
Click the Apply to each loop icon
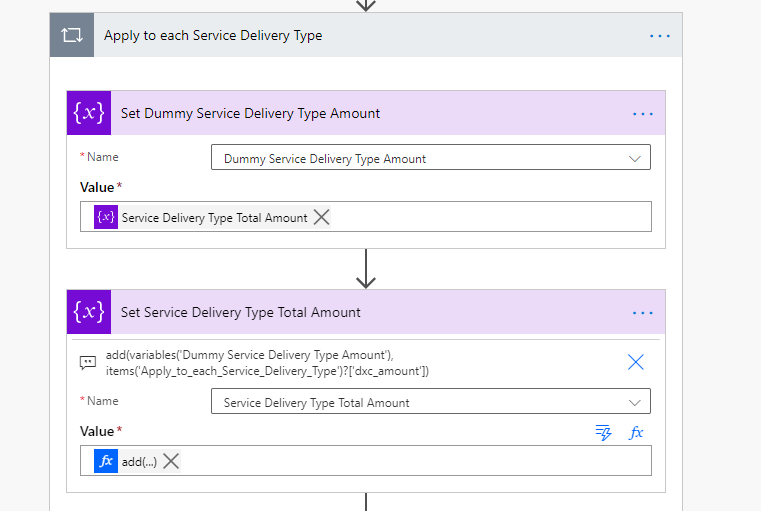(72, 35)
